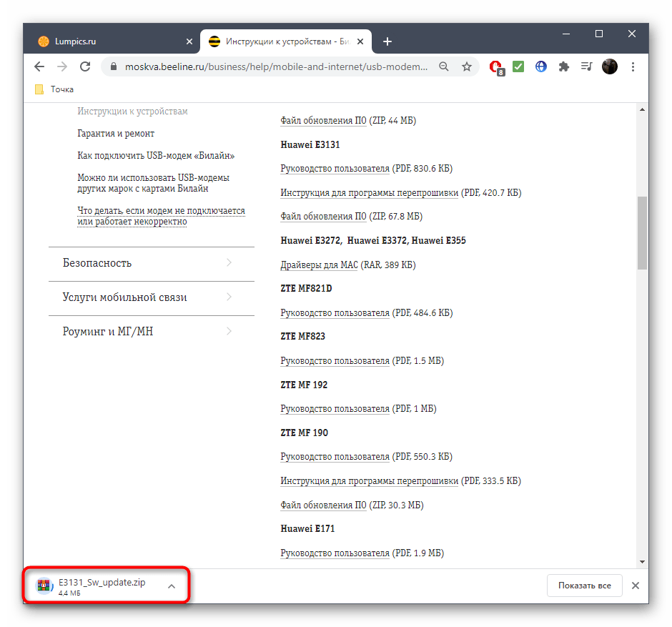The image size is (672, 627).
Task: Open the green checkmark extension
Action: [518, 67]
